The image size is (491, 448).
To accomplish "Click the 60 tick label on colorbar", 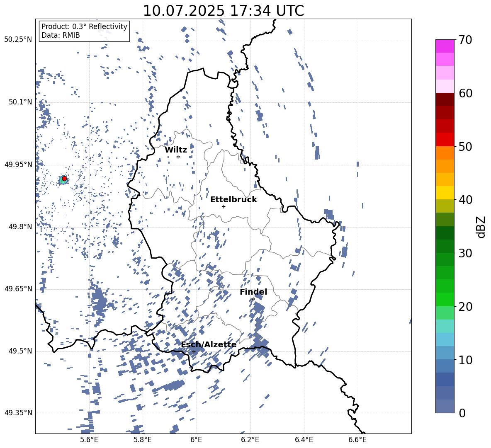I will click(465, 93).
